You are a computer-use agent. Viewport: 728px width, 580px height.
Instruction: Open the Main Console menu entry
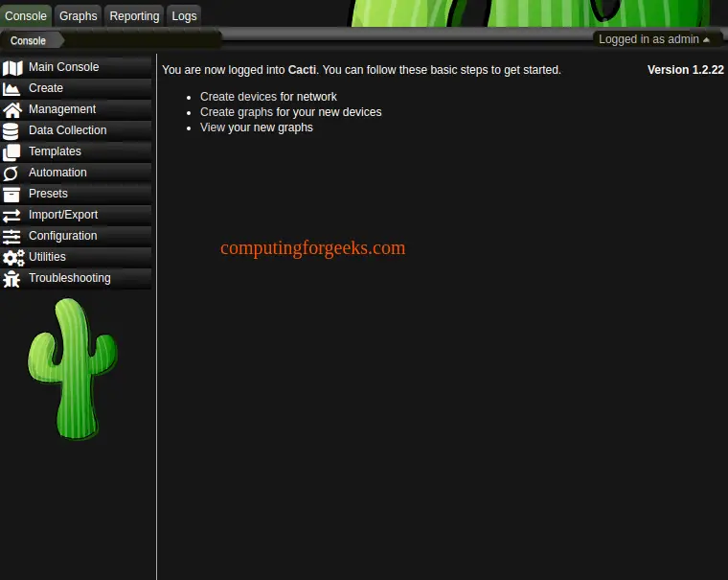76,67
